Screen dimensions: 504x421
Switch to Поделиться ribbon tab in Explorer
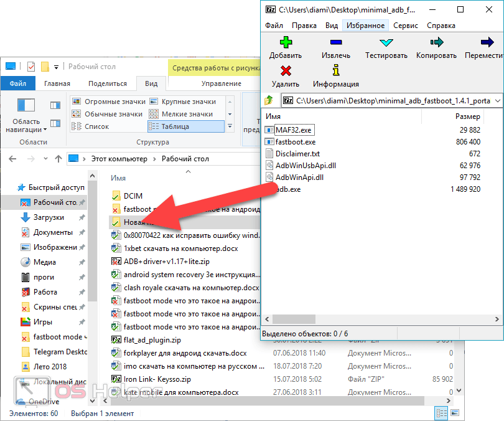pos(108,83)
